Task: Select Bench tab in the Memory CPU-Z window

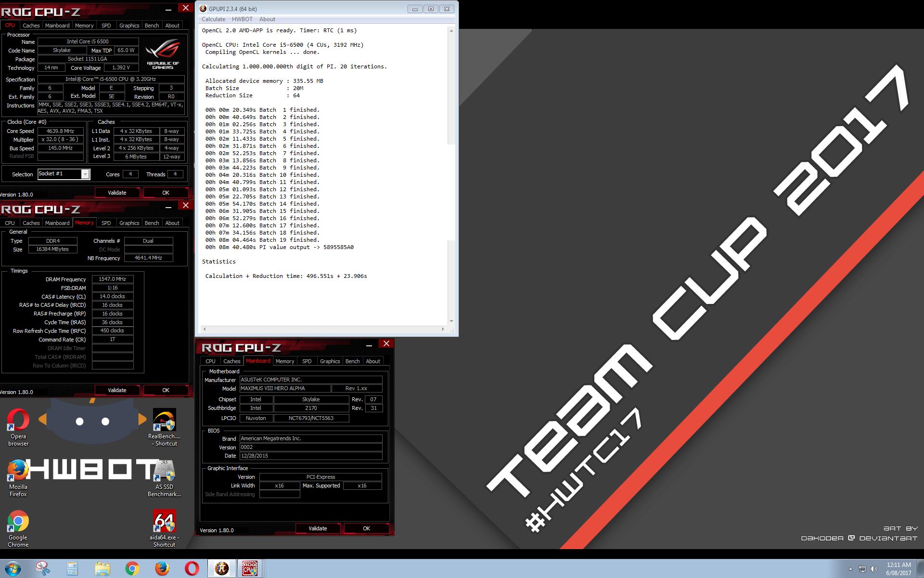Action: coord(152,223)
